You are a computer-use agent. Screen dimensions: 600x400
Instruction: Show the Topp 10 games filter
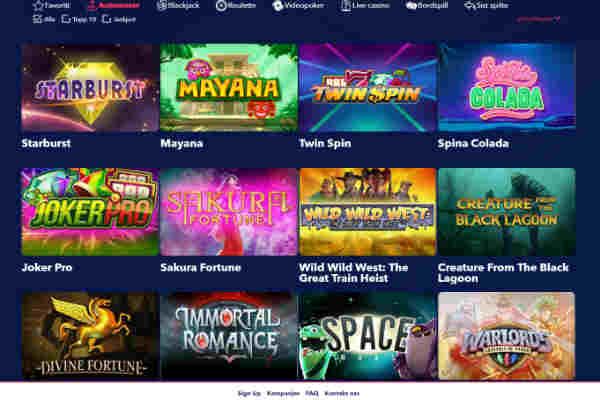tap(79, 19)
